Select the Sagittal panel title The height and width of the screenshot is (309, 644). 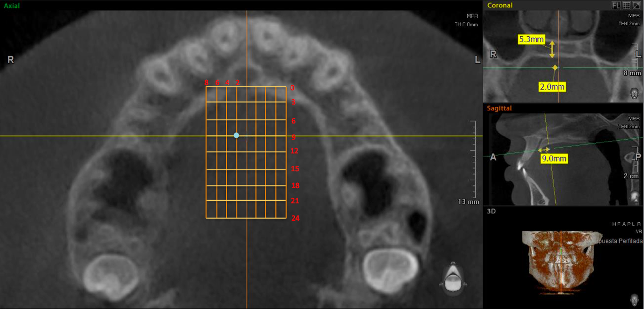(x=499, y=108)
